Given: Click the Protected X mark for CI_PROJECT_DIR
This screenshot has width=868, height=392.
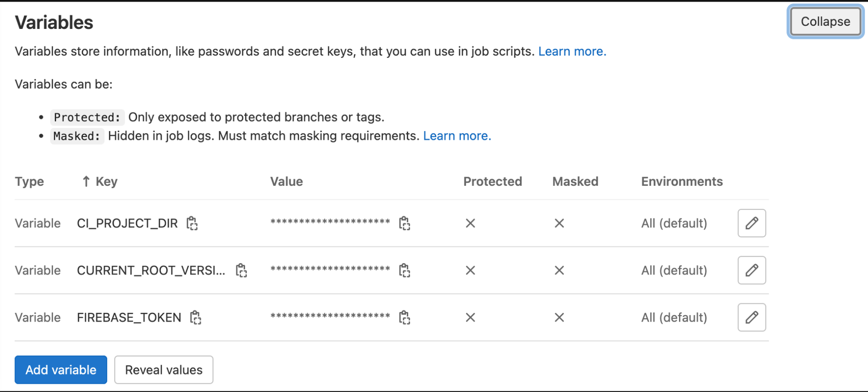Looking at the screenshot, I should (470, 223).
